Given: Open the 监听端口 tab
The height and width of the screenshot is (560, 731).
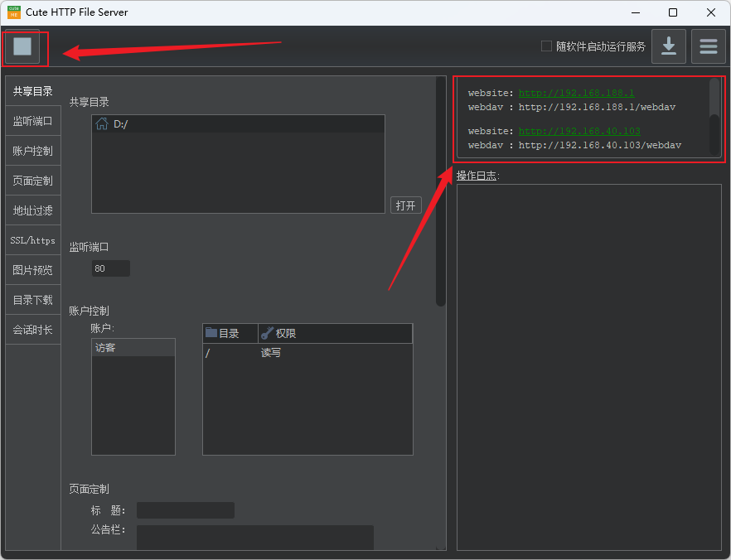Looking at the screenshot, I should pyautogui.click(x=33, y=121).
